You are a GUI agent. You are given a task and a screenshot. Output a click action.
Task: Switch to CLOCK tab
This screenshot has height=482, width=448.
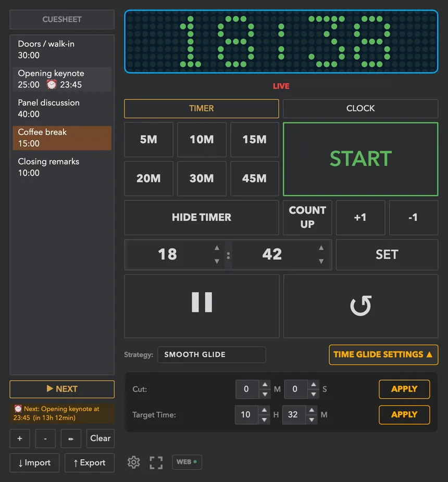coord(360,108)
